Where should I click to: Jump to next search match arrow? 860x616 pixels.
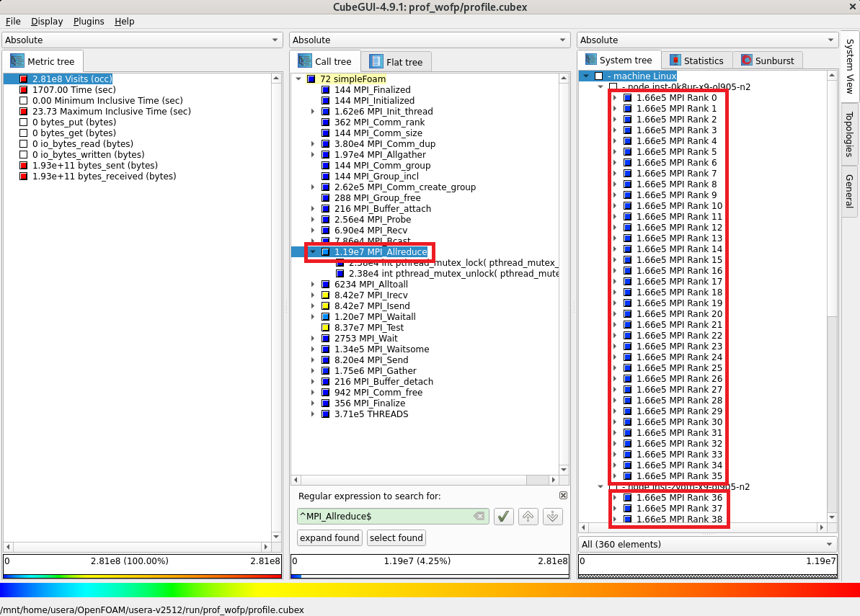(553, 516)
